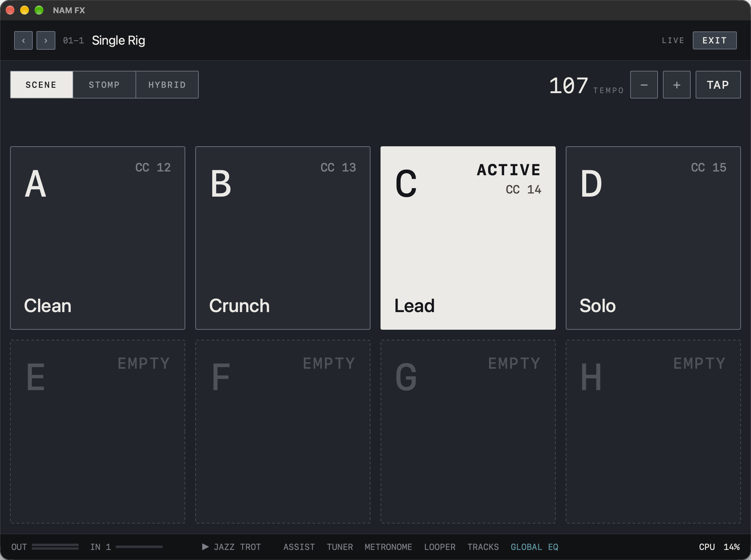This screenshot has height=560, width=751.
Task: Click the IN 1 level meter
Action: coord(139,547)
